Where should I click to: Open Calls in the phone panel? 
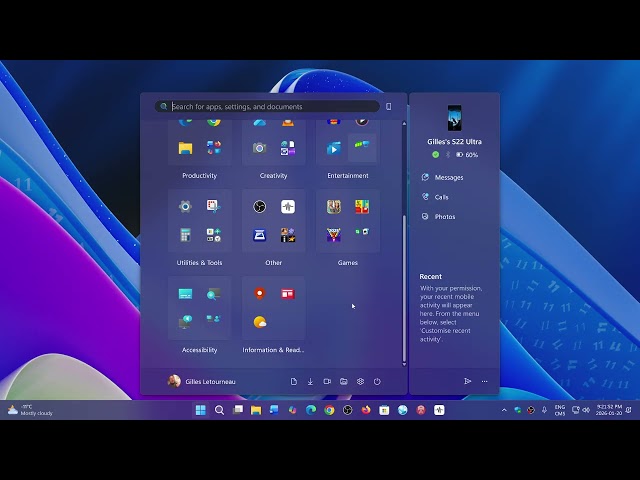coord(436,197)
